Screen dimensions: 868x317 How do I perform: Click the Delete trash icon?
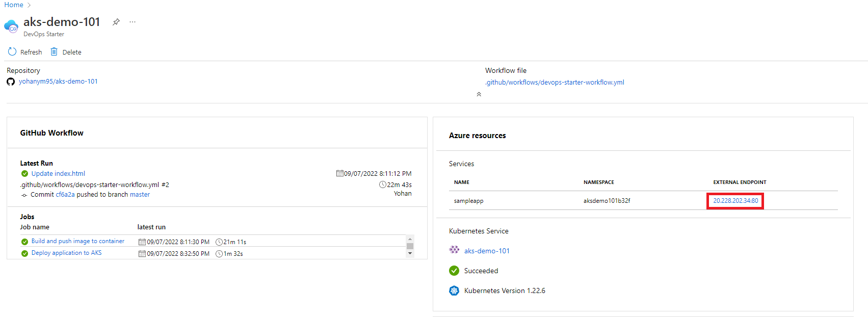pos(54,52)
